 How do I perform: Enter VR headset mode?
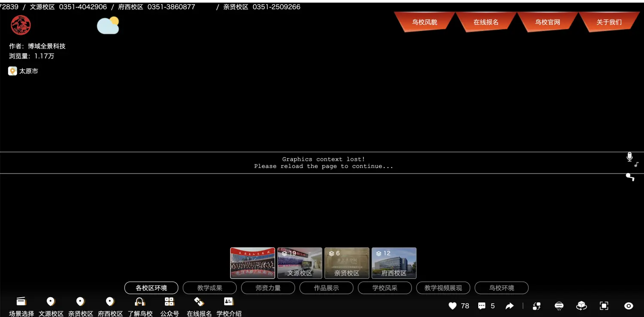559,306
